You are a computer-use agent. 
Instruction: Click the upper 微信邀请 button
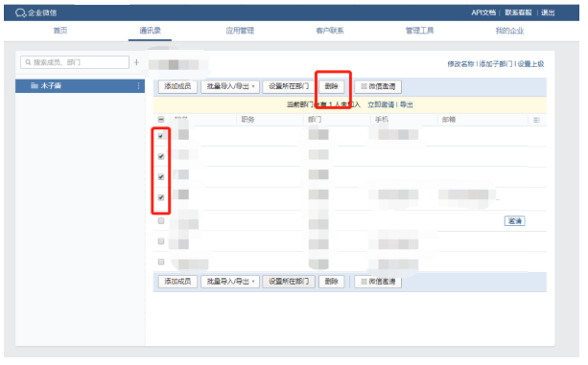pos(378,86)
